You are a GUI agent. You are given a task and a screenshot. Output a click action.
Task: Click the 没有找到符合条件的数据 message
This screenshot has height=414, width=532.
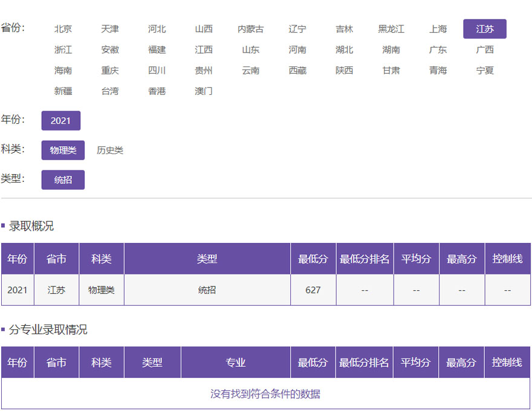[265, 393]
